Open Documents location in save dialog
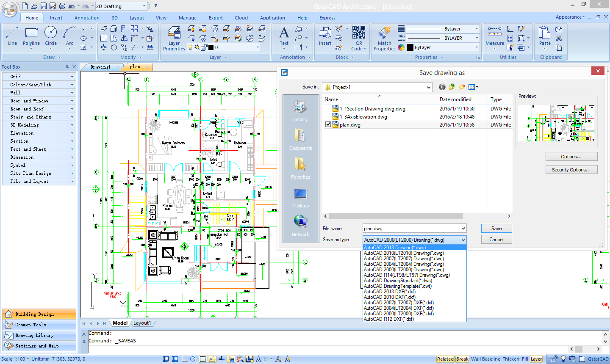The height and width of the screenshot is (364, 610). [300, 140]
